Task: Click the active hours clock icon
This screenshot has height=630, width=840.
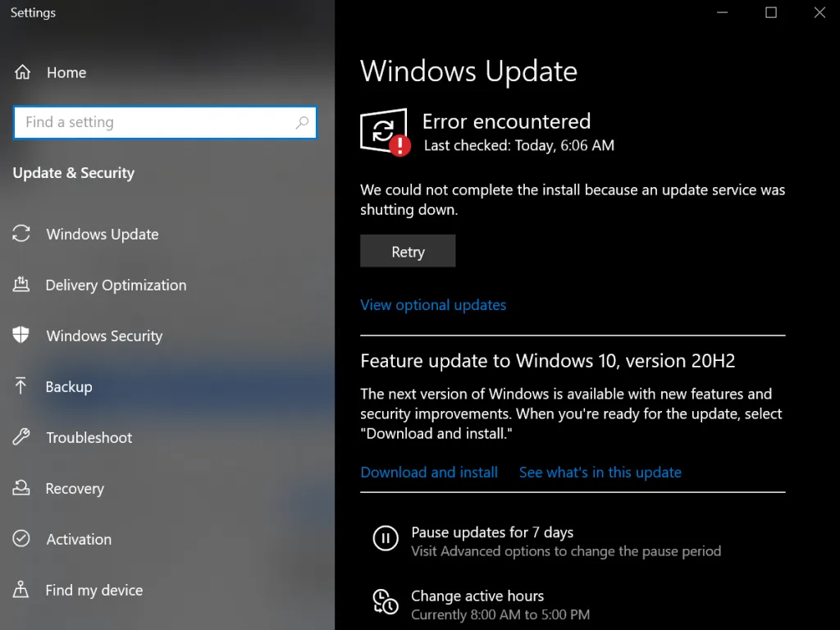Action: point(386,601)
